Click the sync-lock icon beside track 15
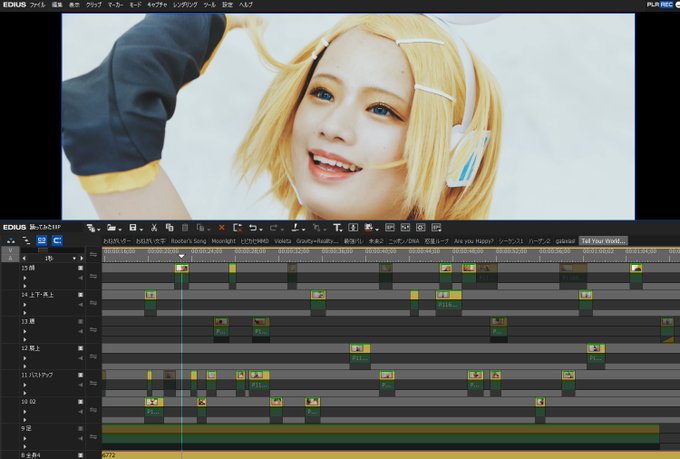The width and height of the screenshot is (680, 459). click(93, 276)
